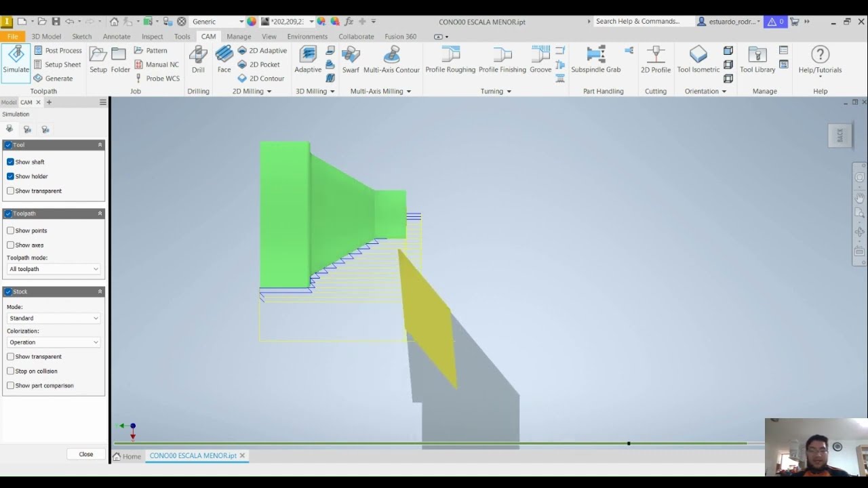Collapse the Stock section

(x=100, y=291)
